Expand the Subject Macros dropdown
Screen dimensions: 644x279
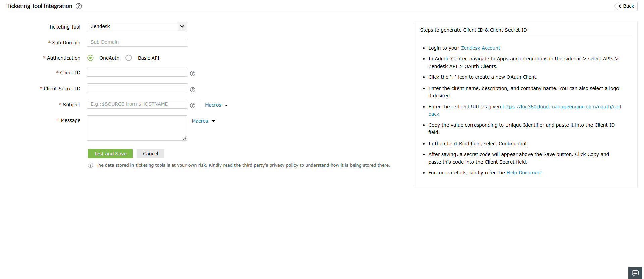coord(216,105)
